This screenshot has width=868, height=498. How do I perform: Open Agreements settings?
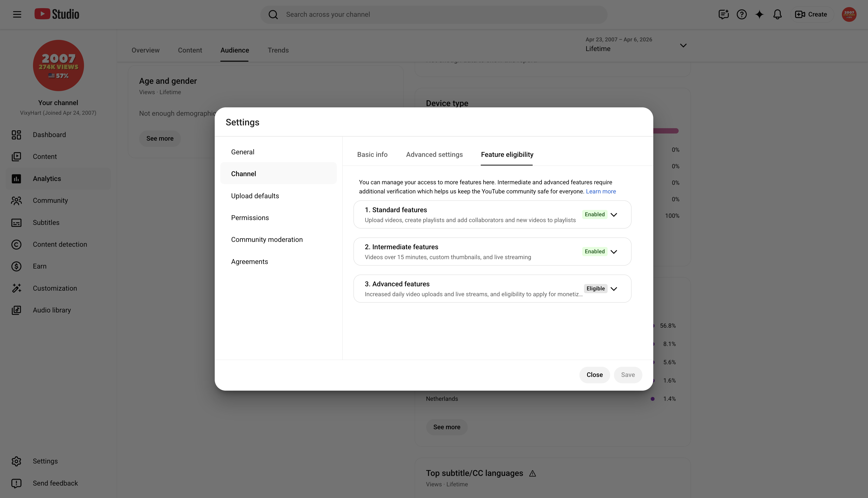click(278, 262)
